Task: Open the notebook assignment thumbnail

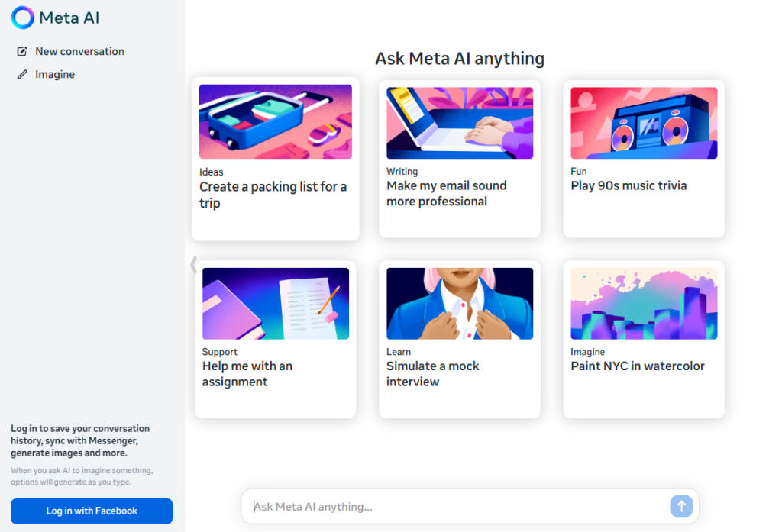Action: click(276, 304)
